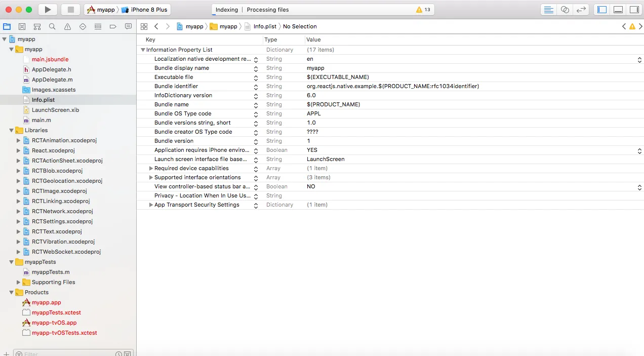Select main.jsbundle in navigator
This screenshot has height=356, width=644.
tap(50, 59)
